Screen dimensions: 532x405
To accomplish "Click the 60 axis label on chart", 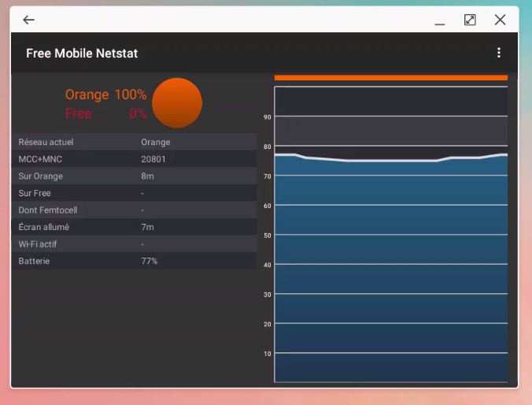I will (x=268, y=206).
